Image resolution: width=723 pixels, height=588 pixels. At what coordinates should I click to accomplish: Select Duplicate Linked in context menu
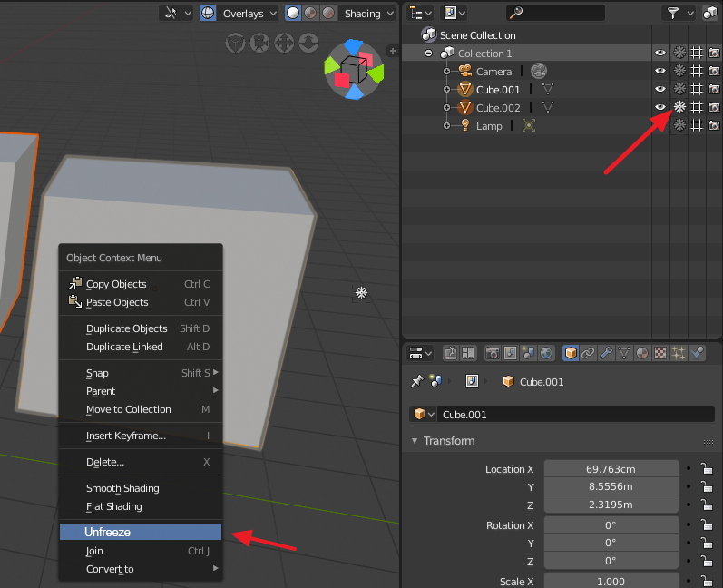point(141,347)
